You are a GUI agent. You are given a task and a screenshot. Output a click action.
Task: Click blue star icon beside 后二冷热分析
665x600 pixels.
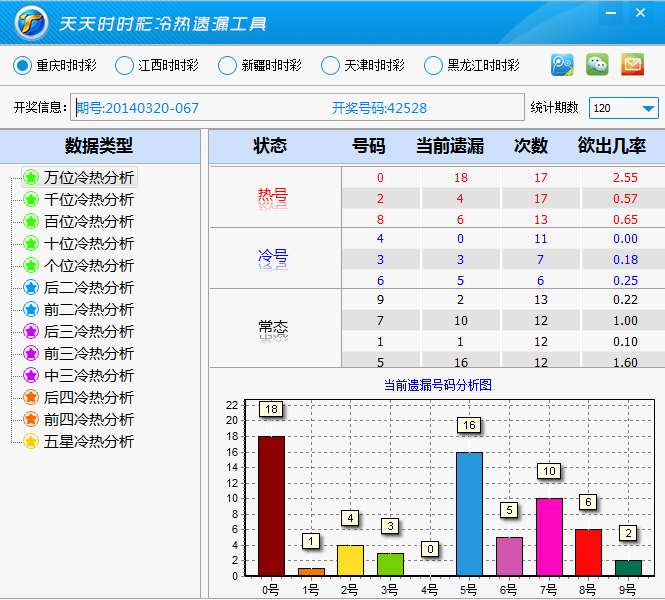(31, 287)
